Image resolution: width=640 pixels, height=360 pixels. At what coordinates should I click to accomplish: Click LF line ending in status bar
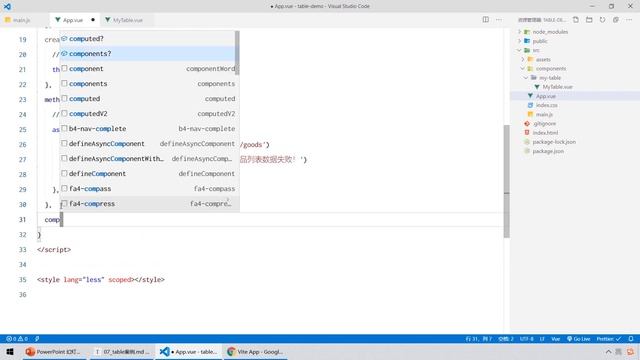[542, 339]
